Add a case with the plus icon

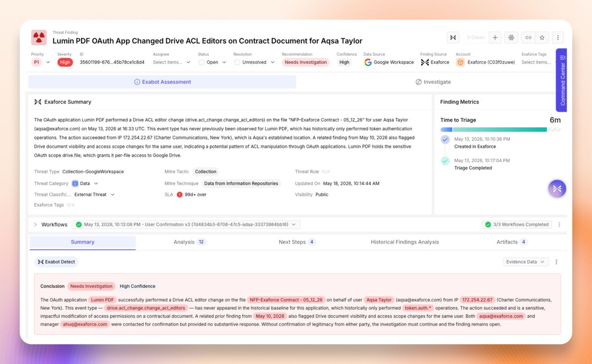[495, 37]
